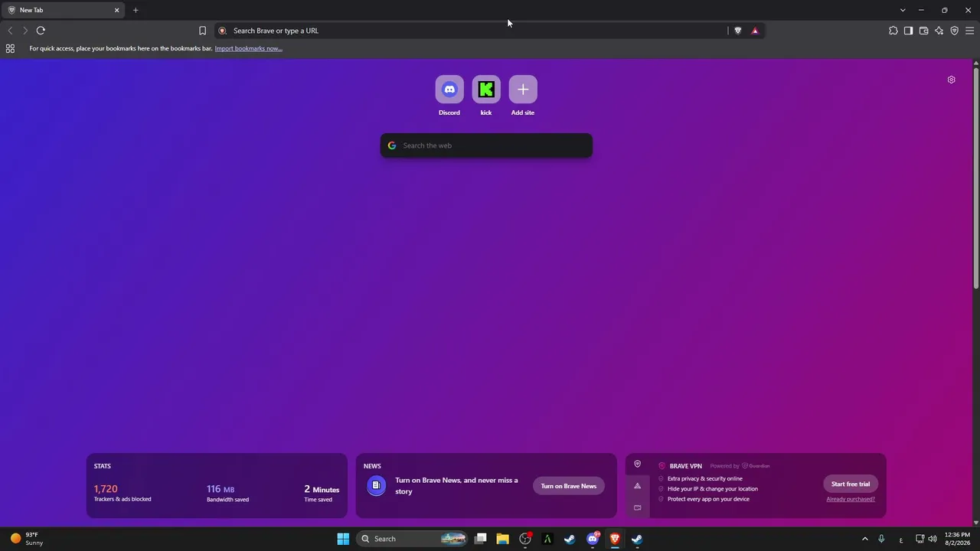Viewport: 980px width, 551px height.
Task: Open Brave VPN shield toolbar icon
Action: pos(954,31)
